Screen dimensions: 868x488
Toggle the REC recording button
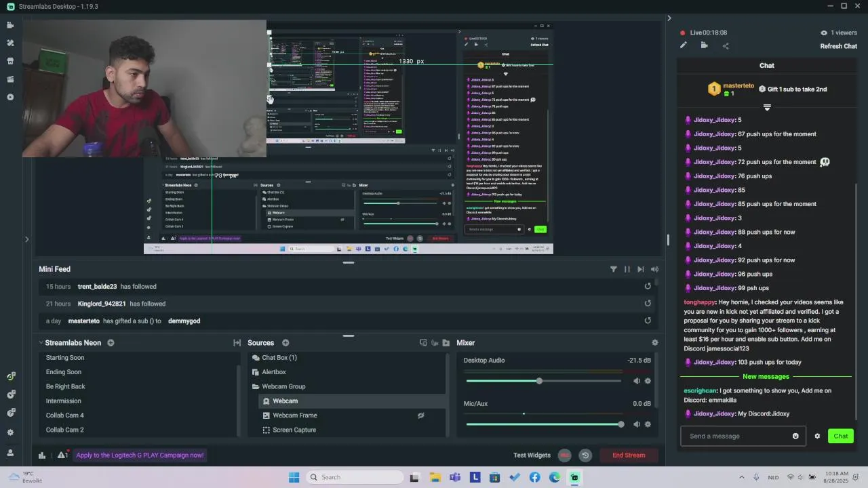tap(565, 455)
